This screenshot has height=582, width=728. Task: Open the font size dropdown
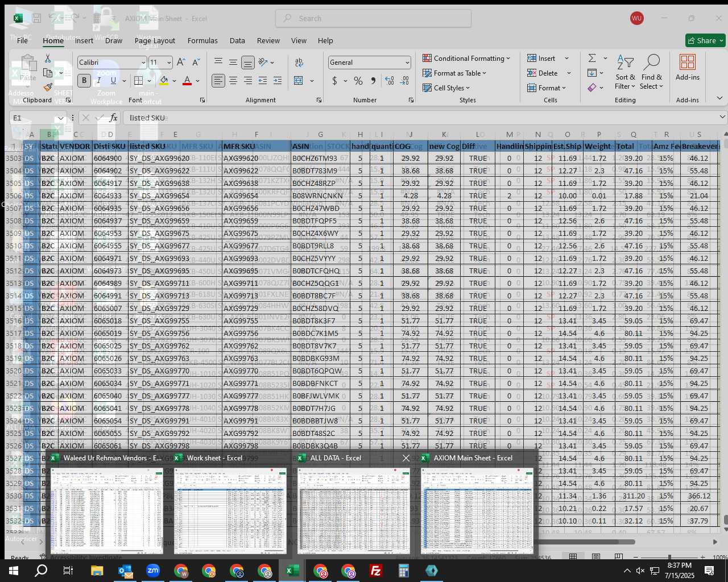169,63
